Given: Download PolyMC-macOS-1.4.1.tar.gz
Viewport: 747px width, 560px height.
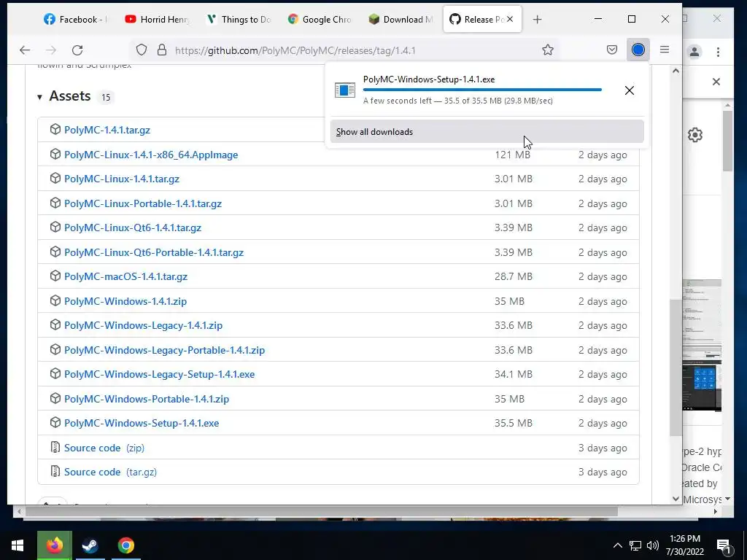Looking at the screenshot, I should pyautogui.click(x=125, y=276).
